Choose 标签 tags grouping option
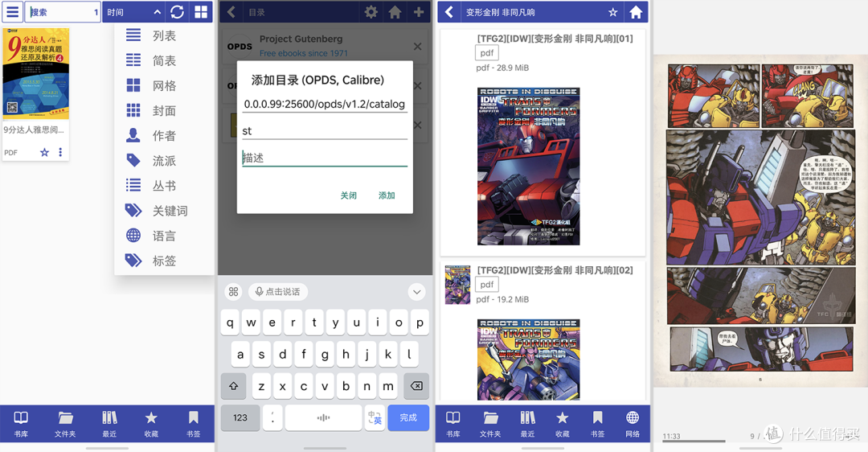The height and width of the screenshot is (452, 868). coord(164,261)
